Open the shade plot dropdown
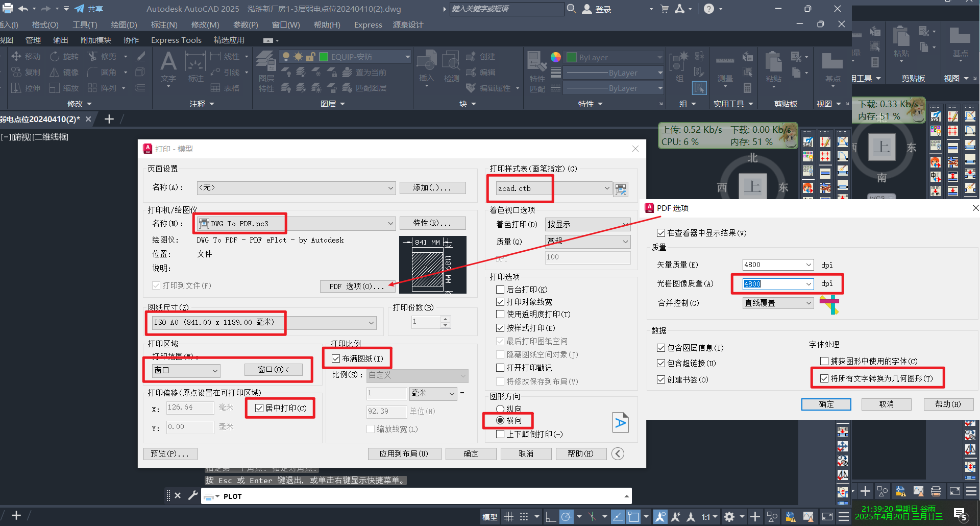This screenshot has height=526, width=980. 588,224
